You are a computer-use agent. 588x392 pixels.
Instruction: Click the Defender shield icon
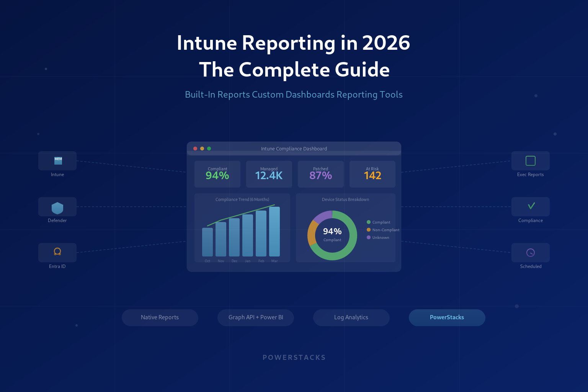[57, 206]
